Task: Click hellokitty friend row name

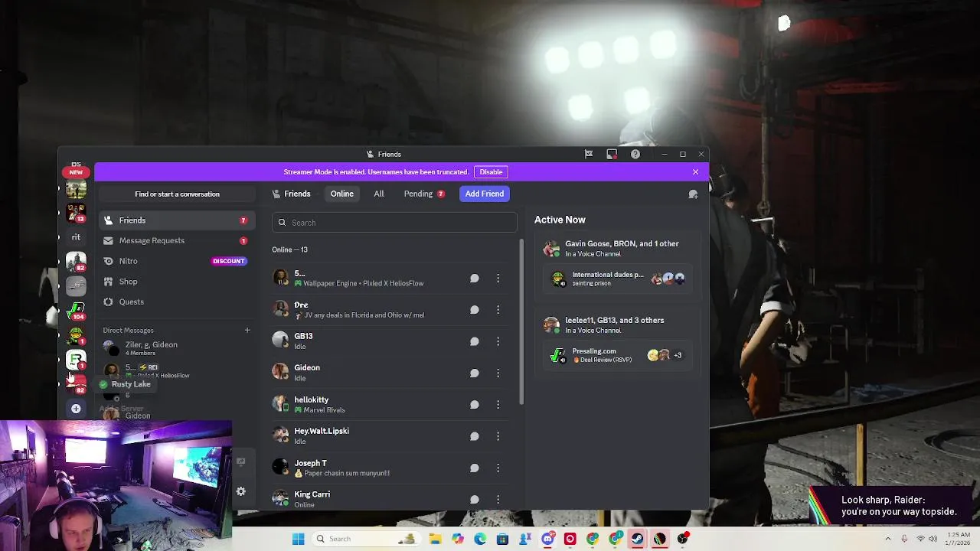Action: pyautogui.click(x=312, y=399)
